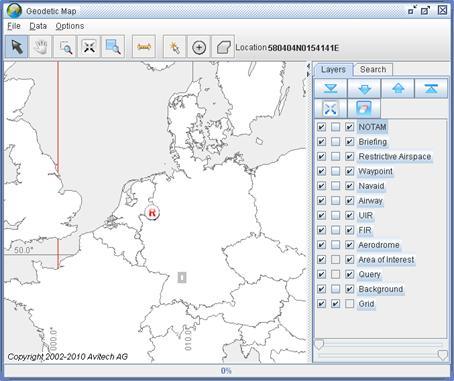Screen dimensions: 454x381
Task: Toggle middle checkbox of Briefing layer
Action: coord(336,142)
